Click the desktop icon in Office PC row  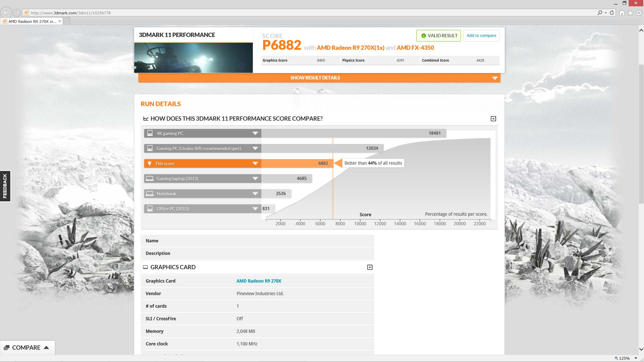coord(150,208)
